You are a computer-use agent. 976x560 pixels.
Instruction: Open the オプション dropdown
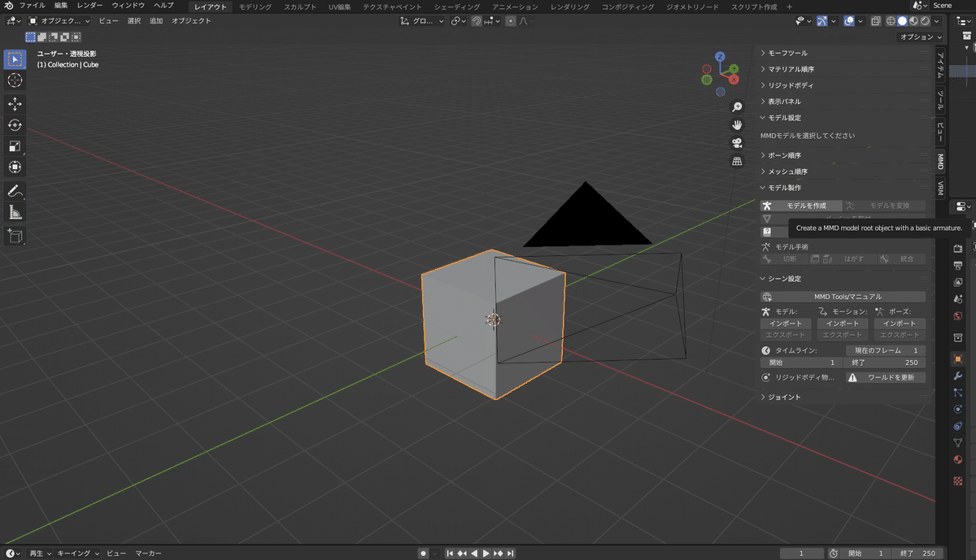(921, 37)
